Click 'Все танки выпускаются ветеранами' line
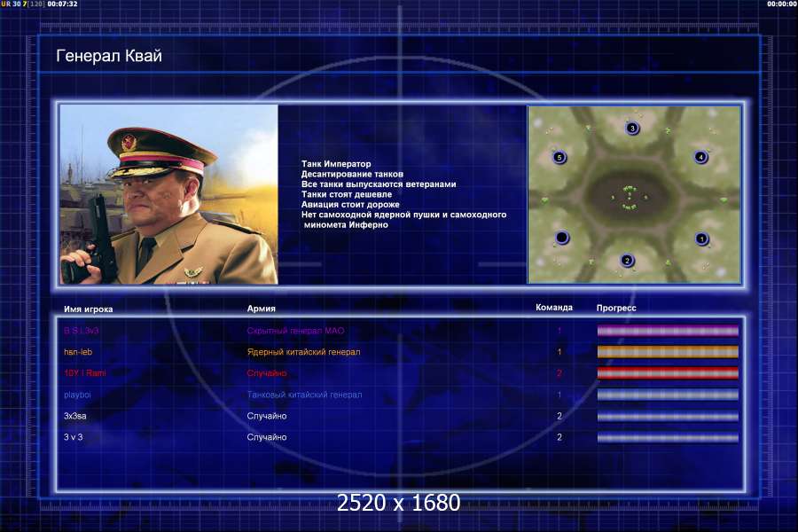The height and width of the screenshot is (532, 798). (379, 184)
